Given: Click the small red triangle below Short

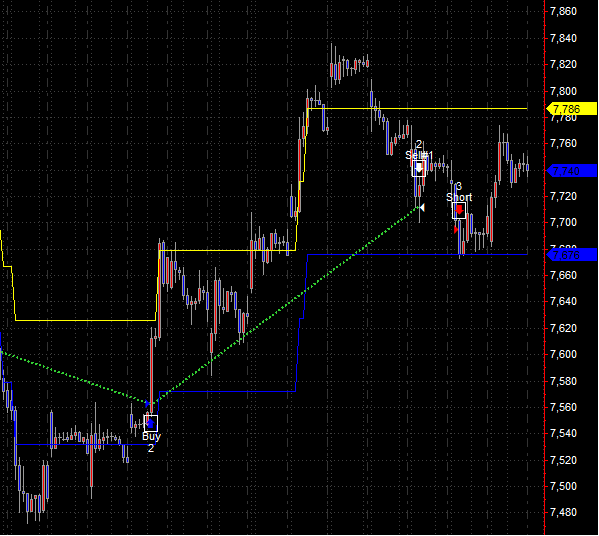Looking at the screenshot, I should pos(455,230).
